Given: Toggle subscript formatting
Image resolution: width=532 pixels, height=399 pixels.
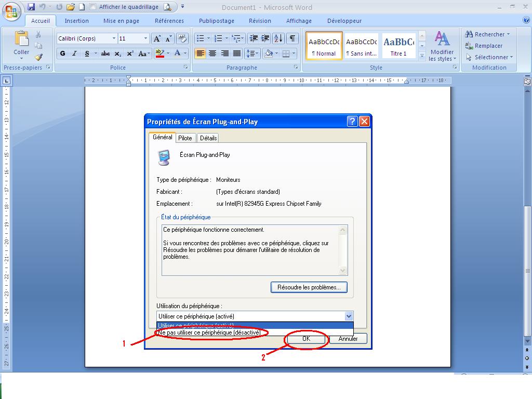Looking at the screenshot, I should 117,54.
